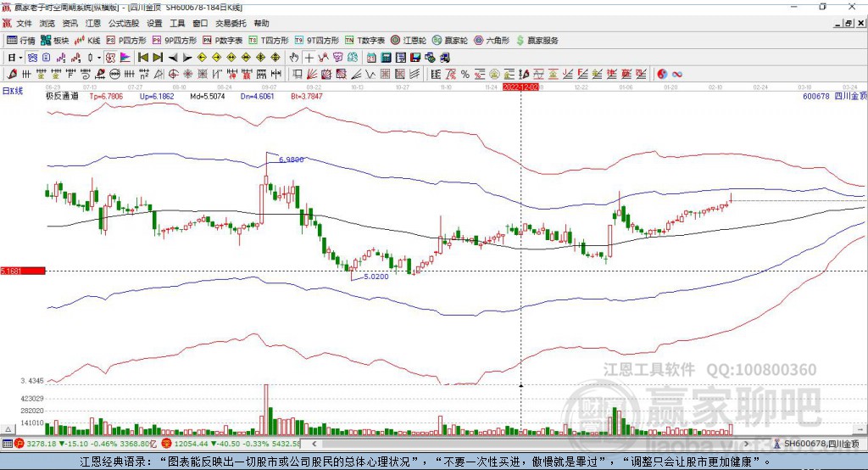The height and width of the screenshot is (470, 868).
Task: Open the 江恩轮 Gann wheel
Action: pyautogui.click(x=409, y=41)
